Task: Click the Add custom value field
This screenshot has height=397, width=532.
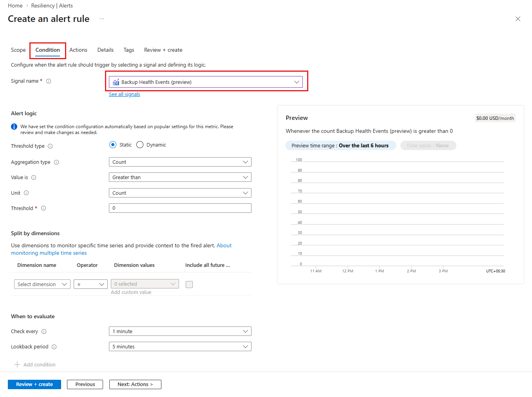Action: (x=131, y=292)
